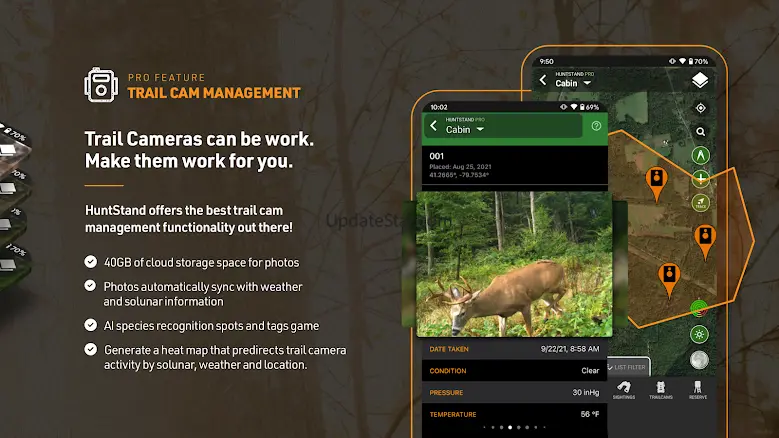Click the 9:50 clock in status bar
779x438 pixels.
tap(546, 62)
